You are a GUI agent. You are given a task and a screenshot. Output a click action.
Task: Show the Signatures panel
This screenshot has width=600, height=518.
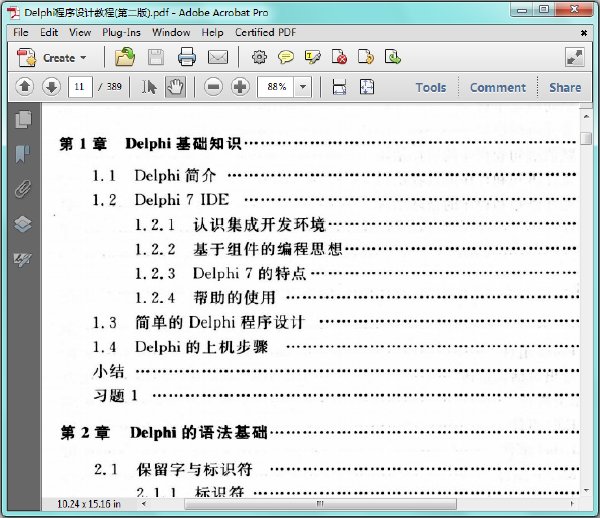[23, 259]
